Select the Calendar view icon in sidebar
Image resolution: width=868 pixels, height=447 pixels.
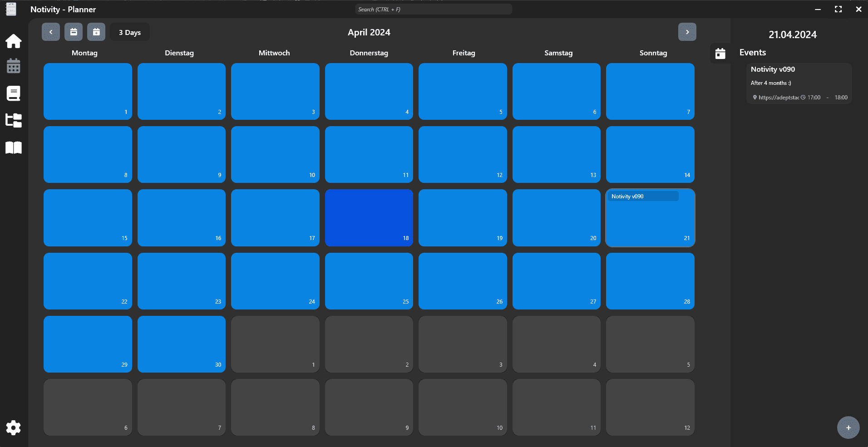coord(13,66)
